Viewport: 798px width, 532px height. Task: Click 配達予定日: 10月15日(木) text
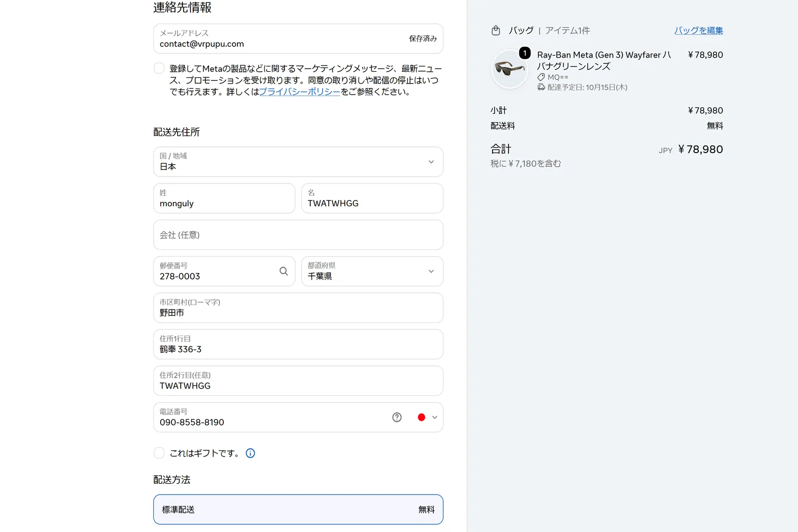[587, 87]
